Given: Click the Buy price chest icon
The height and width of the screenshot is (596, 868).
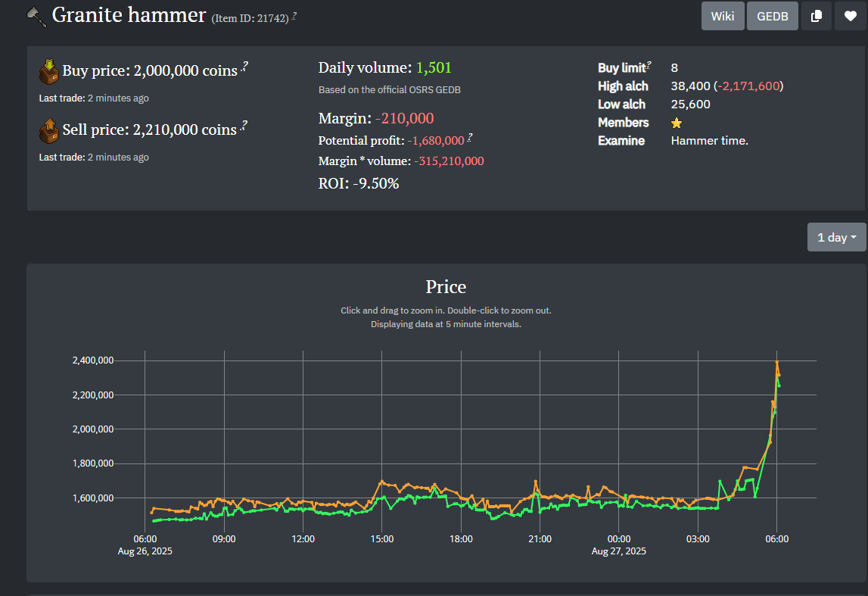Looking at the screenshot, I should pos(49,71).
